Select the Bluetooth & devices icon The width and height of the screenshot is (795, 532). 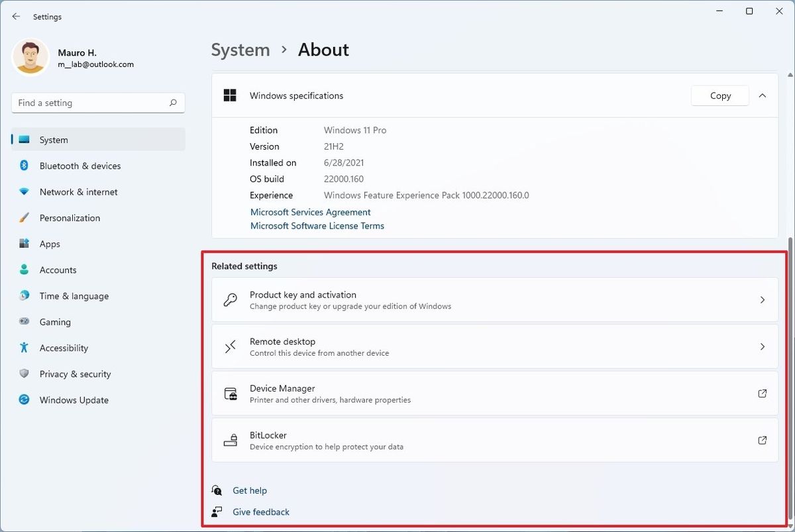pos(25,166)
